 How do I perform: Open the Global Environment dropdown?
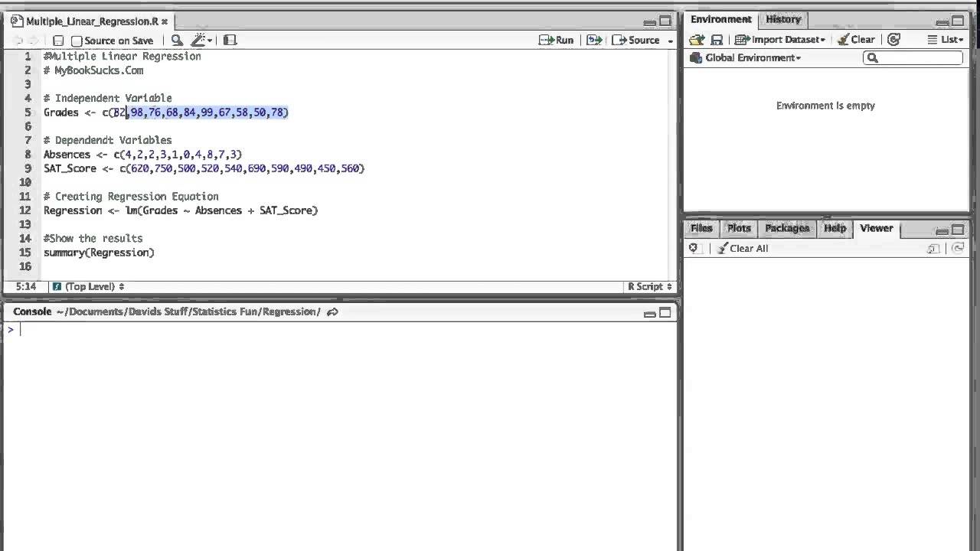click(745, 57)
